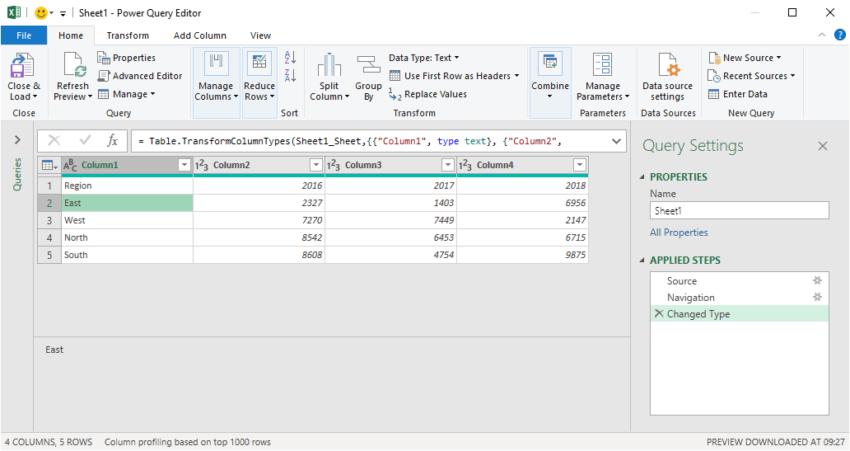Click the Replace Values button
The width and height of the screenshot is (850, 451).
428,94
